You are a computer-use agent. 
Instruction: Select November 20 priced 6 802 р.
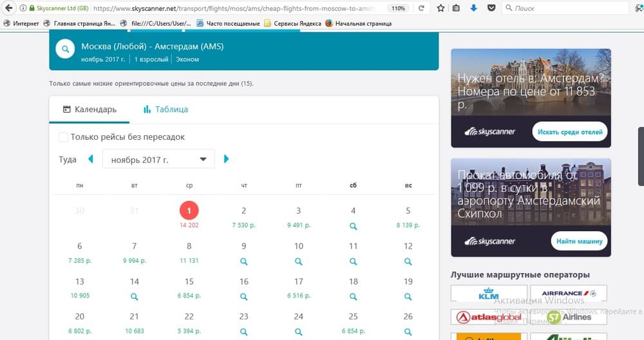80,323
